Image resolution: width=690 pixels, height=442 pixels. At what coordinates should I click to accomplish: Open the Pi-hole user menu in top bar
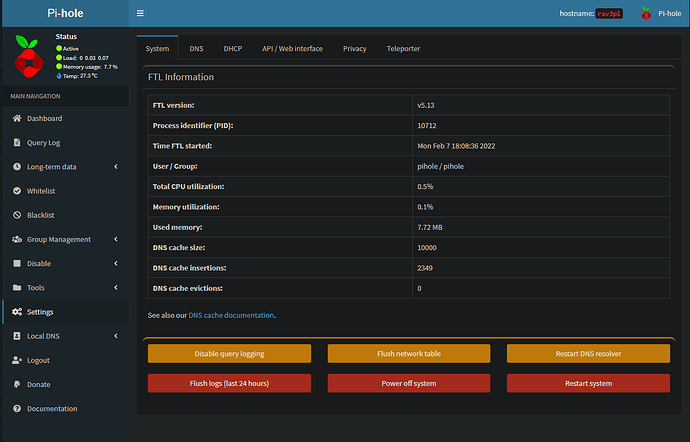tap(661, 14)
